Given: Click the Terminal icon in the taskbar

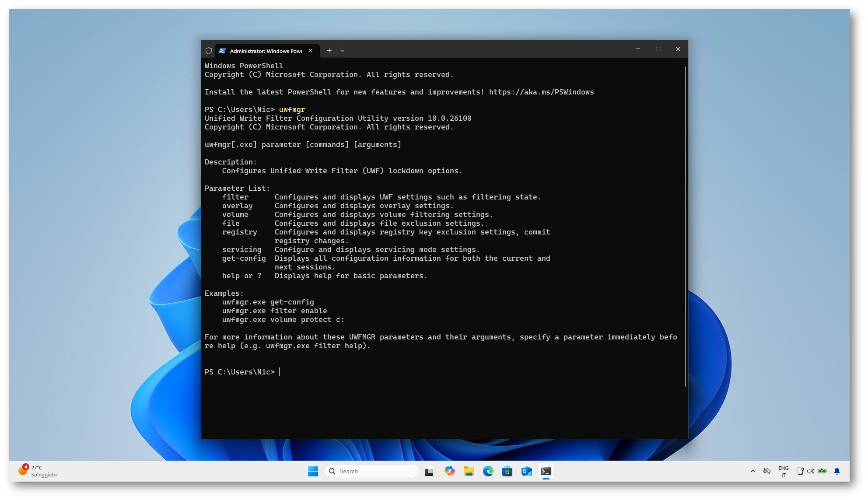Looking at the screenshot, I should [546, 471].
